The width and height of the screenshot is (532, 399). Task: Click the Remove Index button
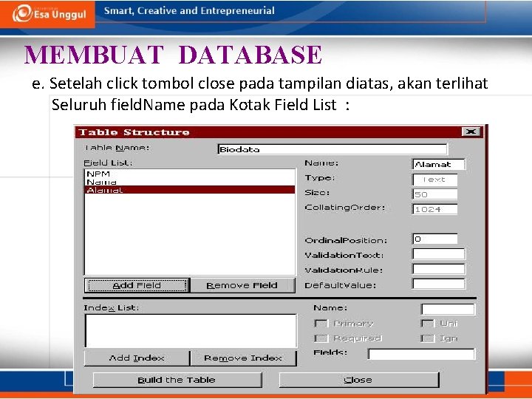243,358
